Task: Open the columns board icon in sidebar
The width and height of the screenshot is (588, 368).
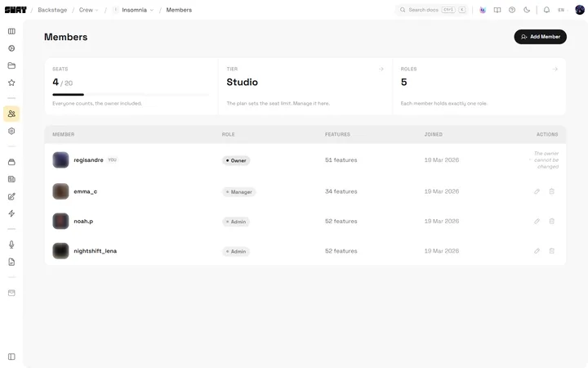Action: coord(11,31)
